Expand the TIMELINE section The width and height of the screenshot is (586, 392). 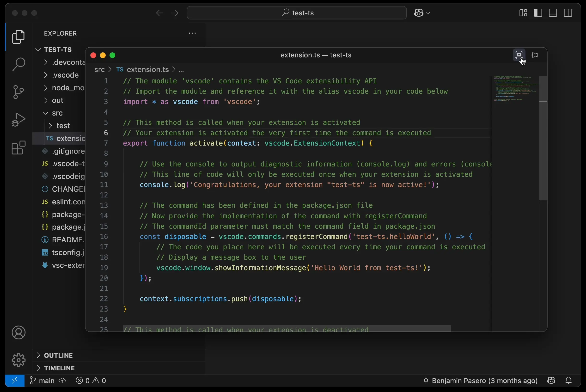pyautogui.click(x=119, y=368)
